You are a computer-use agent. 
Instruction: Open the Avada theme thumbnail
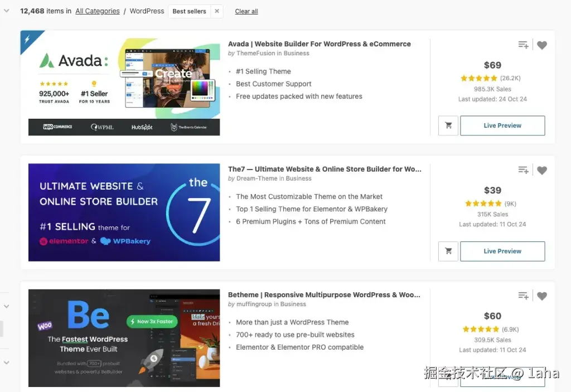tap(124, 86)
